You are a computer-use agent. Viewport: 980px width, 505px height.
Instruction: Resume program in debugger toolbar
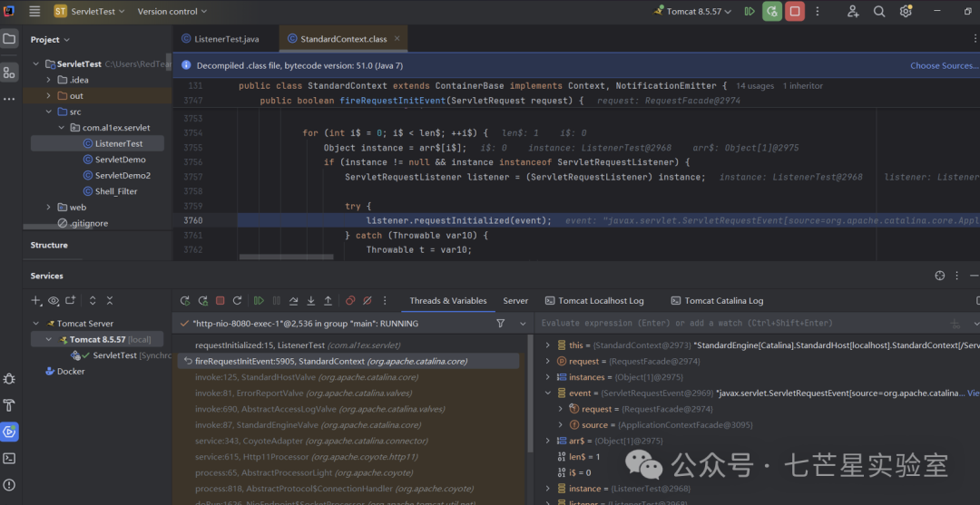(x=259, y=300)
